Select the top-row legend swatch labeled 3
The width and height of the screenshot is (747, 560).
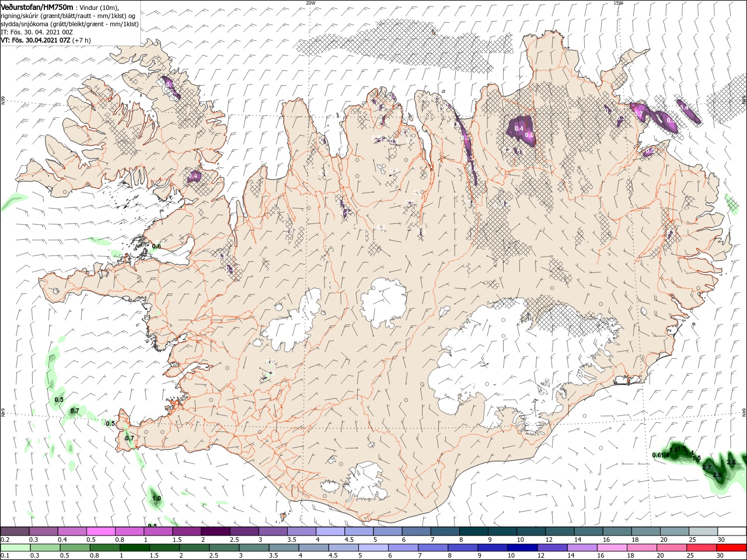(x=273, y=531)
